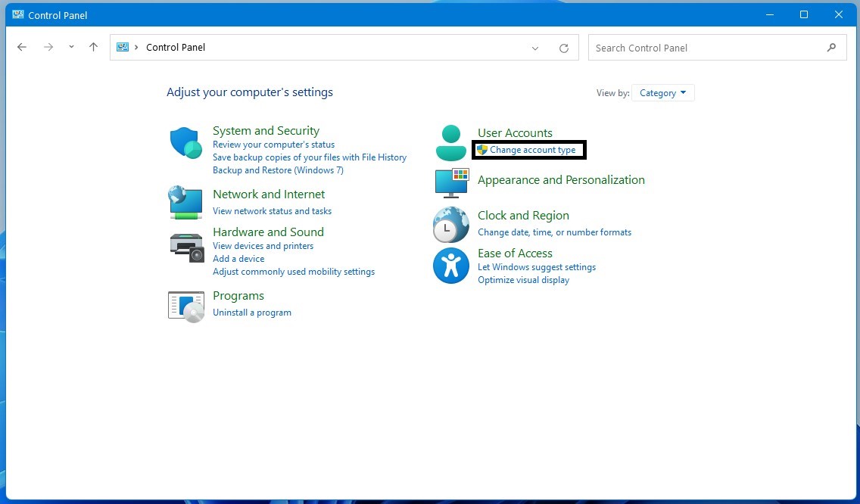Go forward with the Forward arrow
The height and width of the screenshot is (504, 860).
point(48,47)
